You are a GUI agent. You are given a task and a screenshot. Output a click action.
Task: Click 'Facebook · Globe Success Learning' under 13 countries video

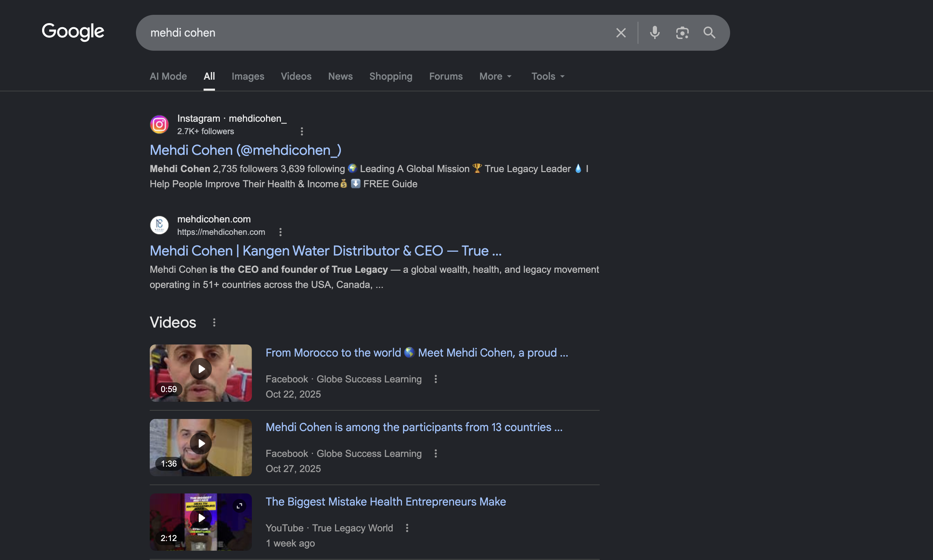(344, 453)
